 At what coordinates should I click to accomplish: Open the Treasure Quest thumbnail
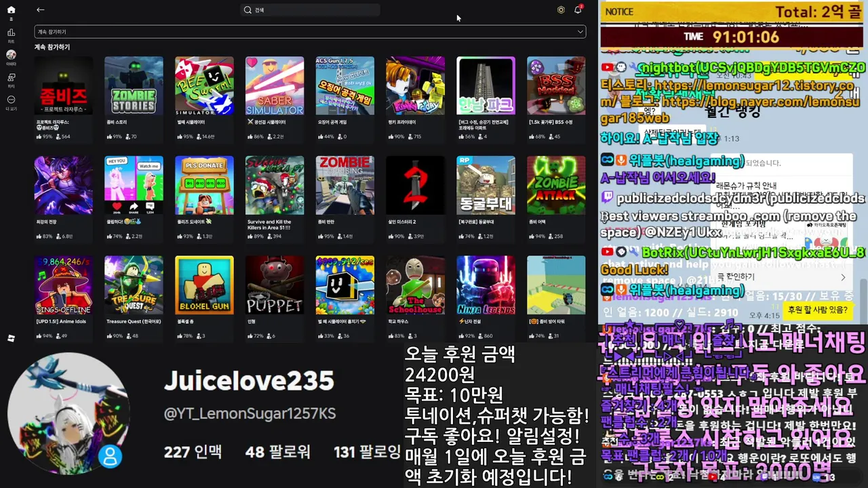134,285
